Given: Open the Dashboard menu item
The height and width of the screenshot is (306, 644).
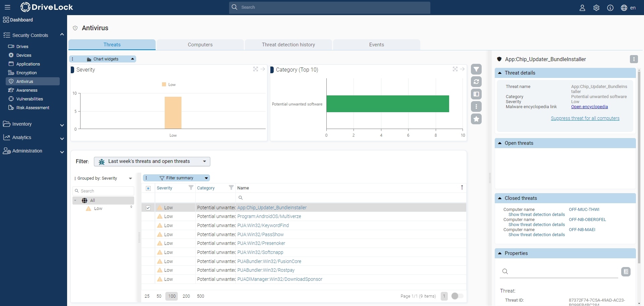Looking at the screenshot, I should click(18, 20).
